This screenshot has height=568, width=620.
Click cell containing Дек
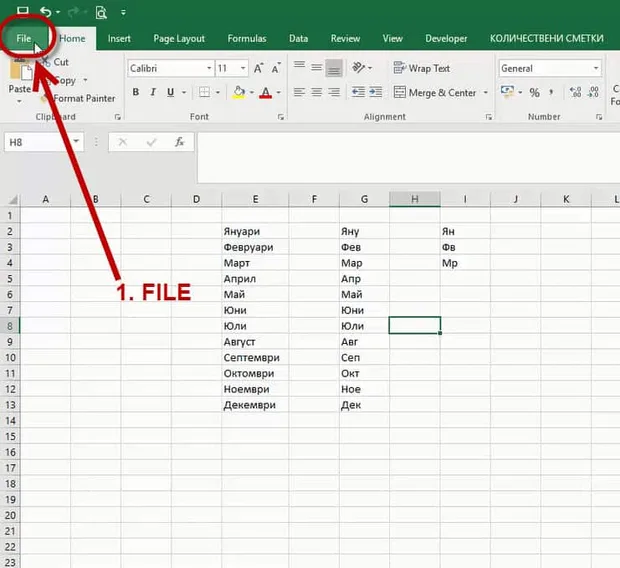pos(364,405)
